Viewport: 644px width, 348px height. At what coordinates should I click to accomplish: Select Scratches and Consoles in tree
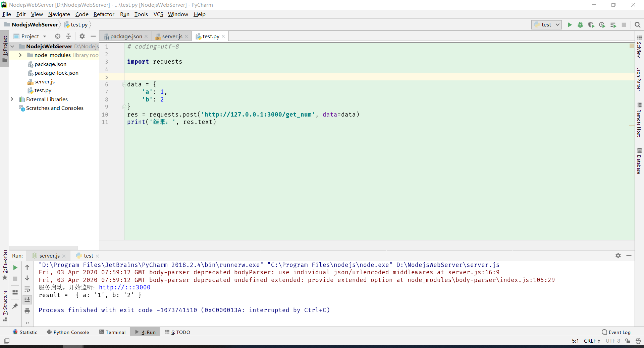pyautogui.click(x=55, y=108)
